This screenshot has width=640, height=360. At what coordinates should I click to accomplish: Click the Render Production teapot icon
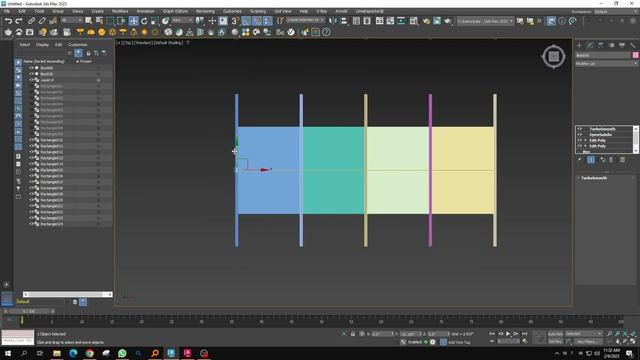click(448, 21)
